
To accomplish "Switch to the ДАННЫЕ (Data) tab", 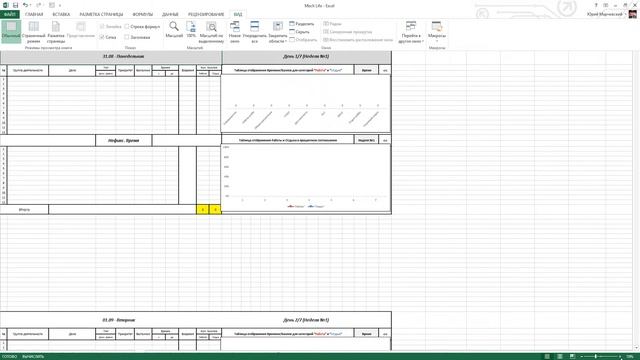I will (170, 14).
